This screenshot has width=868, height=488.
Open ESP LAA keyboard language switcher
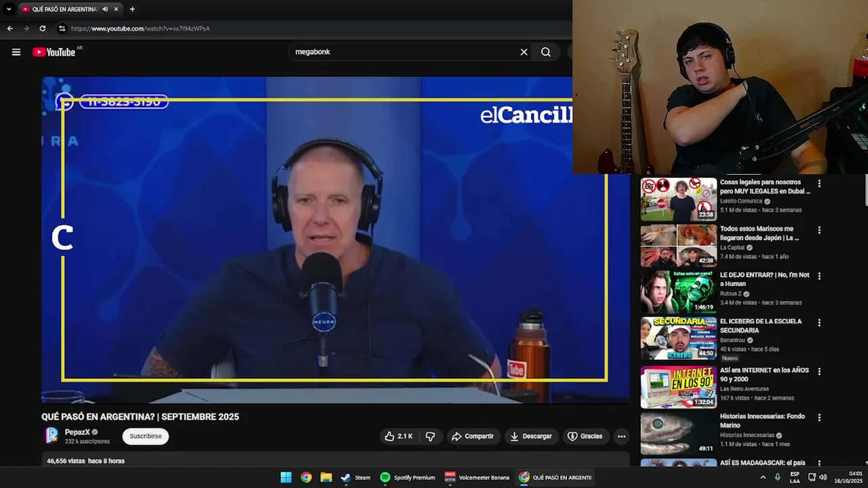coord(795,477)
